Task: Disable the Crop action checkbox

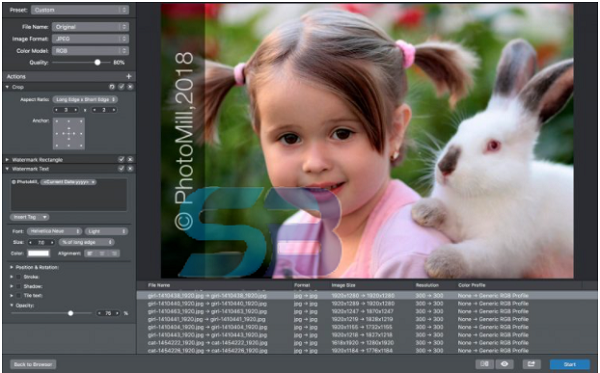Action: tap(121, 87)
